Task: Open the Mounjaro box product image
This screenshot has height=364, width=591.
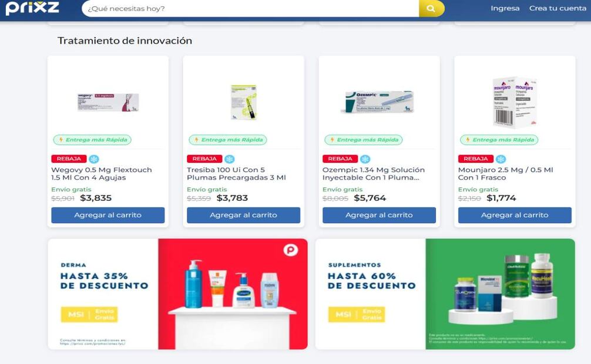Action: tap(515, 103)
